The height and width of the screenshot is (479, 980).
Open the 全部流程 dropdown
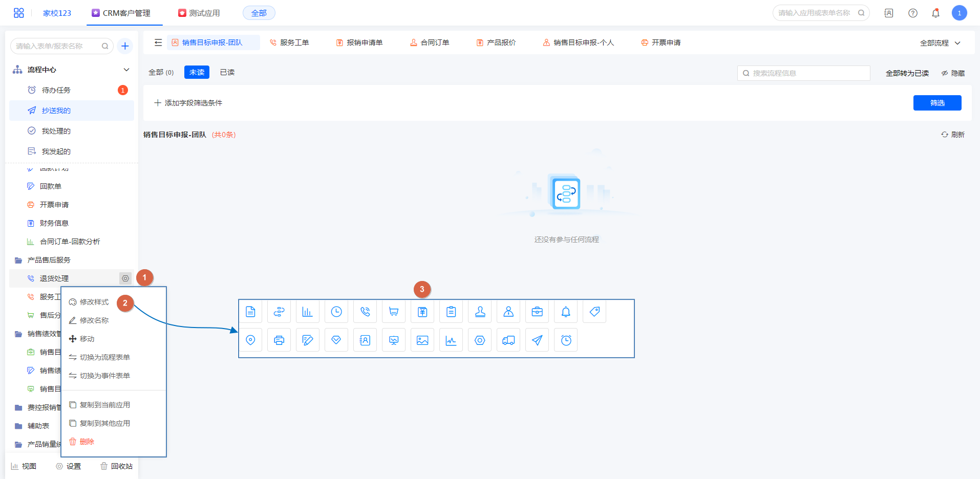coord(940,43)
